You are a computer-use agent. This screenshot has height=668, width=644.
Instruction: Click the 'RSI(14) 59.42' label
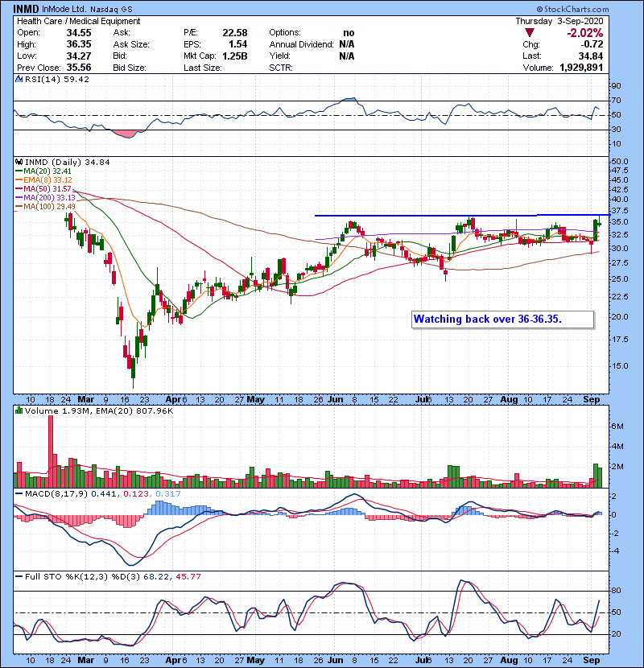pyautogui.click(x=57, y=79)
